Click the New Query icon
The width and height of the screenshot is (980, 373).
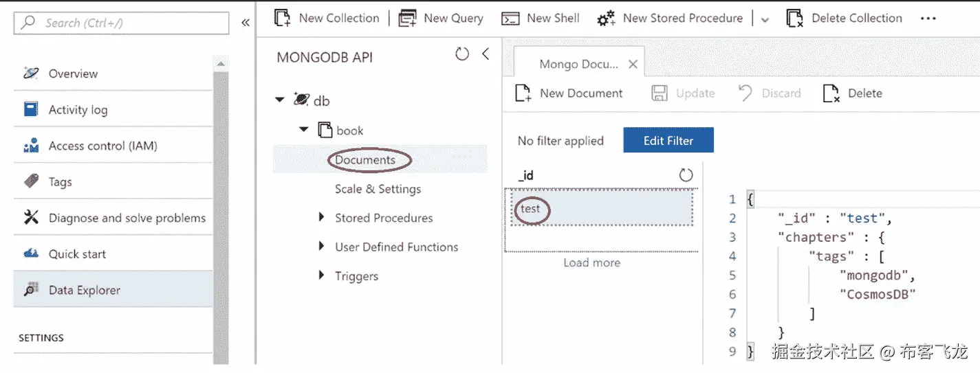(x=407, y=19)
